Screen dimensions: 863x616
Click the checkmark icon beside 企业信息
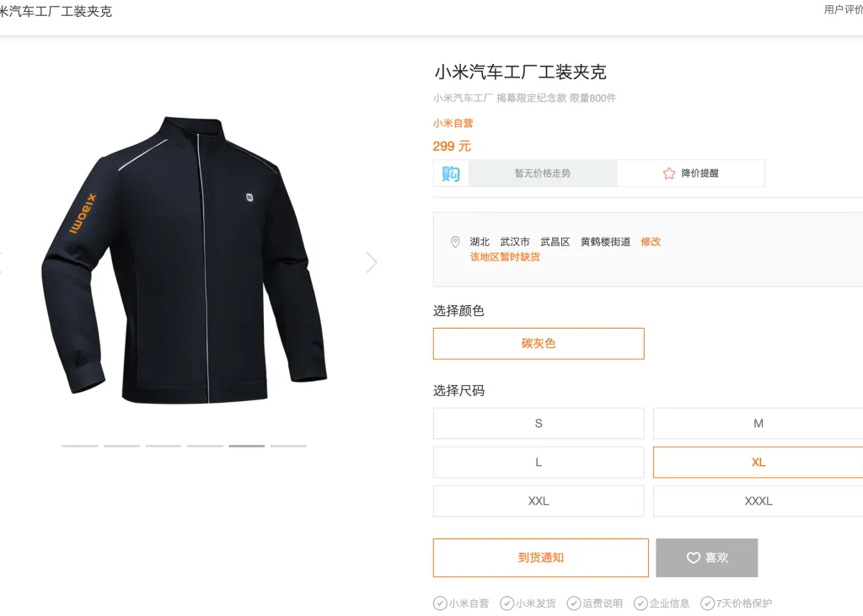[x=641, y=603]
